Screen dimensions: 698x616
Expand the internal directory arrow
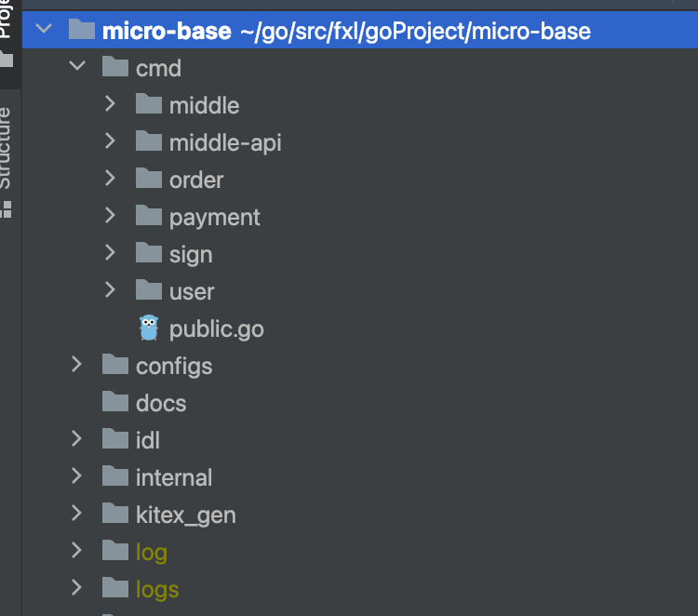pyautogui.click(x=76, y=476)
